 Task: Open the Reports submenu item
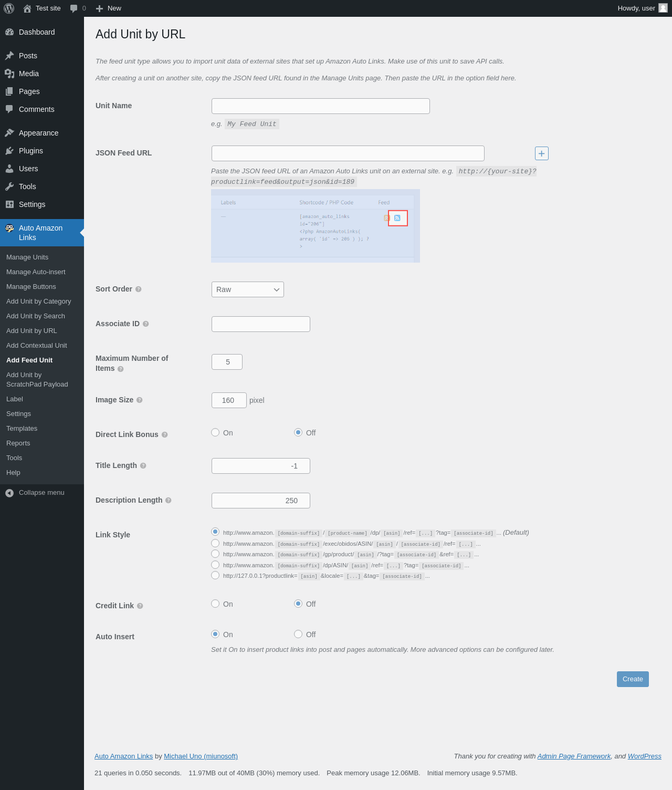pyautogui.click(x=42, y=443)
